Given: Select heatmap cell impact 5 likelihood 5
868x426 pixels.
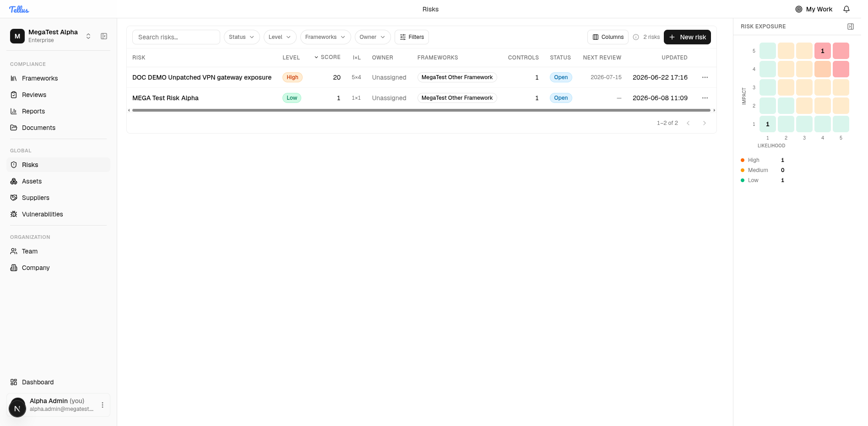Looking at the screenshot, I should [x=841, y=51].
